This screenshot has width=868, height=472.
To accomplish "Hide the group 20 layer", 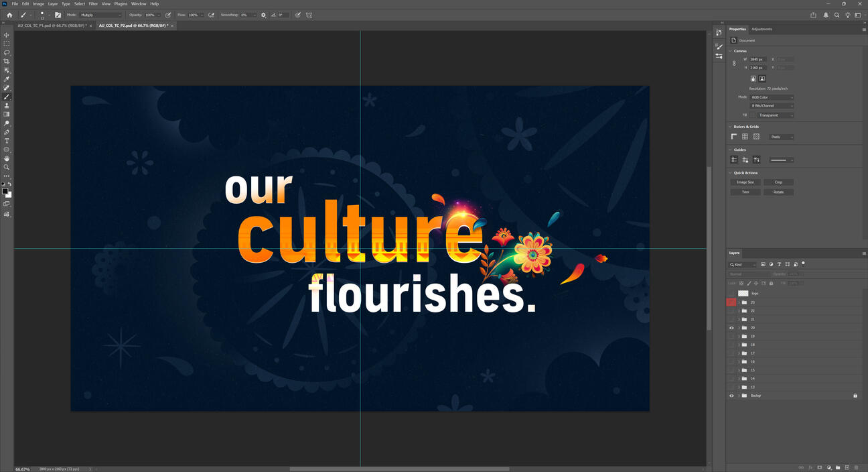I will (x=731, y=328).
